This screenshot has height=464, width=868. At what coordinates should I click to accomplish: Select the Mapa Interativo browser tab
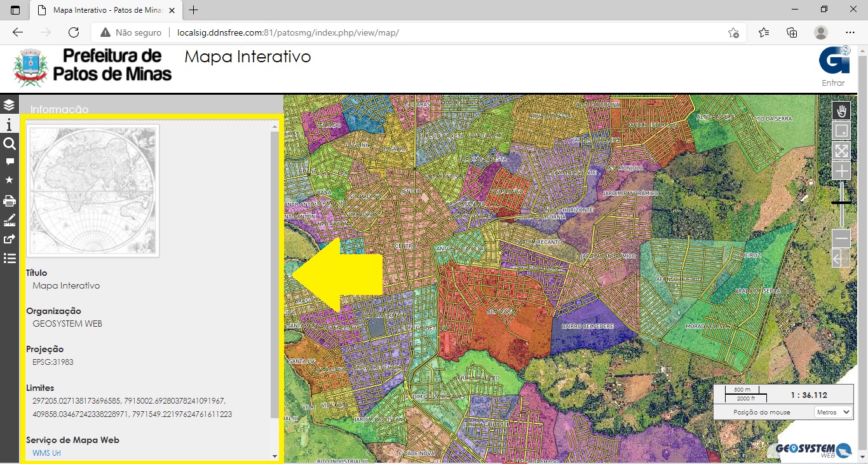105,10
